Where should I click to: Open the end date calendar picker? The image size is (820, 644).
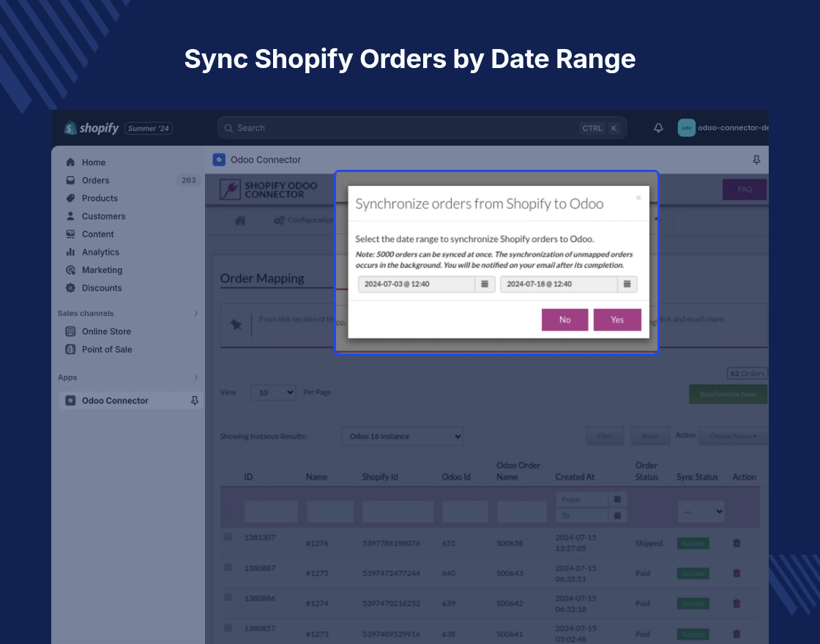[627, 284]
